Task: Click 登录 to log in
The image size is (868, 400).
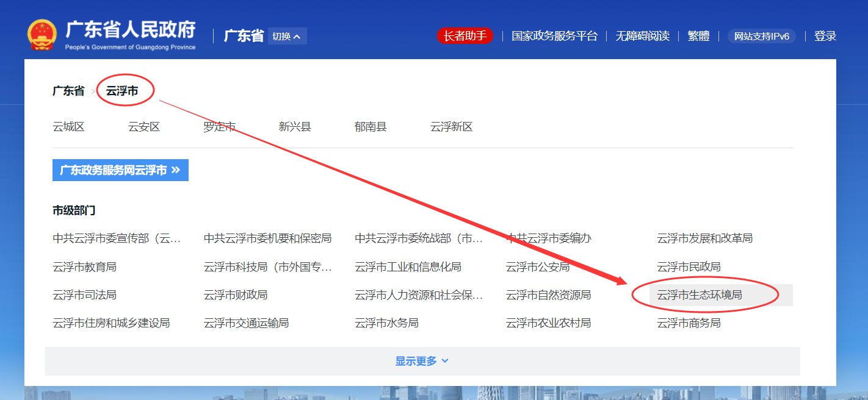Action: 825,36
